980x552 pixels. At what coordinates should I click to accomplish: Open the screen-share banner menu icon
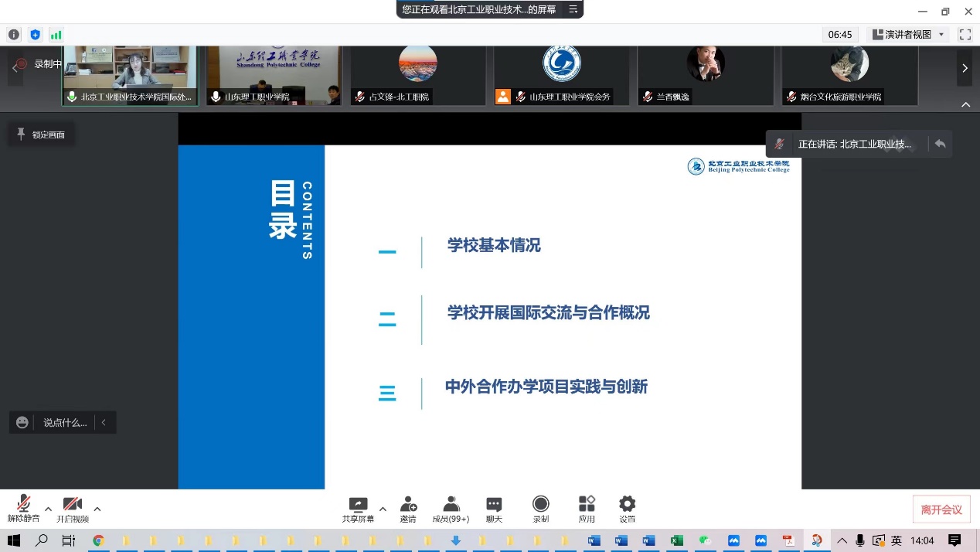click(x=573, y=9)
